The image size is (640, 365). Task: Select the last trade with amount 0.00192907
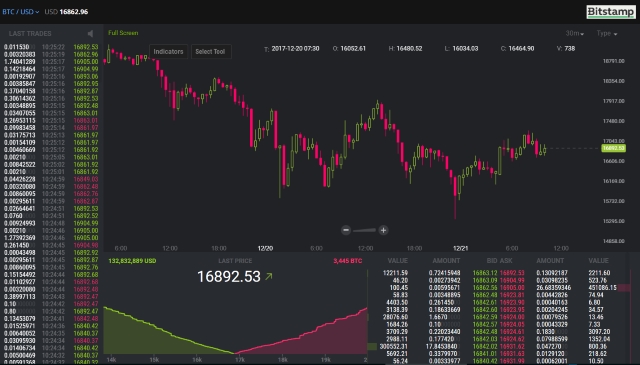click(51, 76)
